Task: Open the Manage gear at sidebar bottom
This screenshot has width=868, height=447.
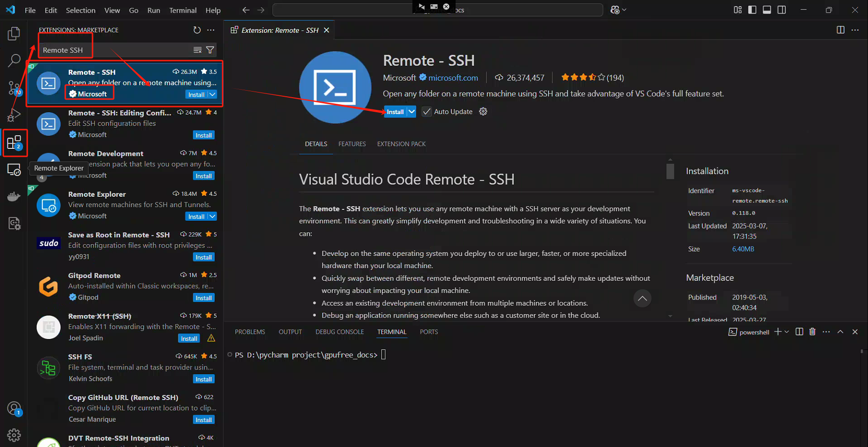Action: (14, 435)
